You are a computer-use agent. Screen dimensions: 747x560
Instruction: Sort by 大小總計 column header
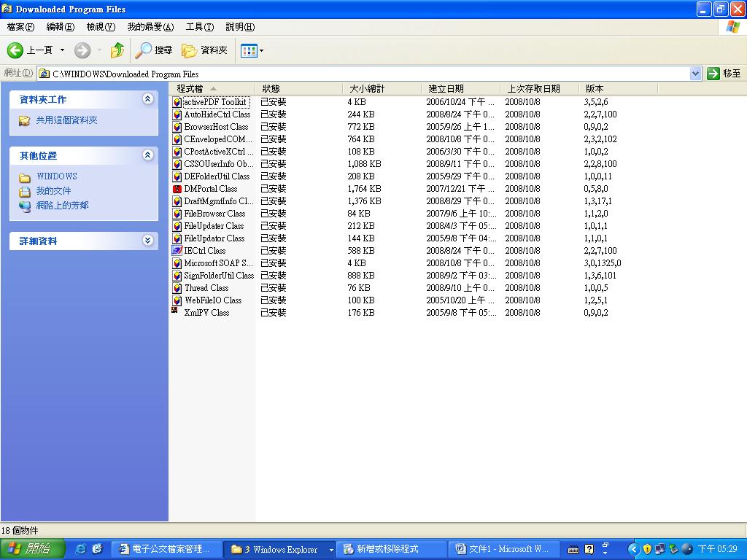pos(367,89)
